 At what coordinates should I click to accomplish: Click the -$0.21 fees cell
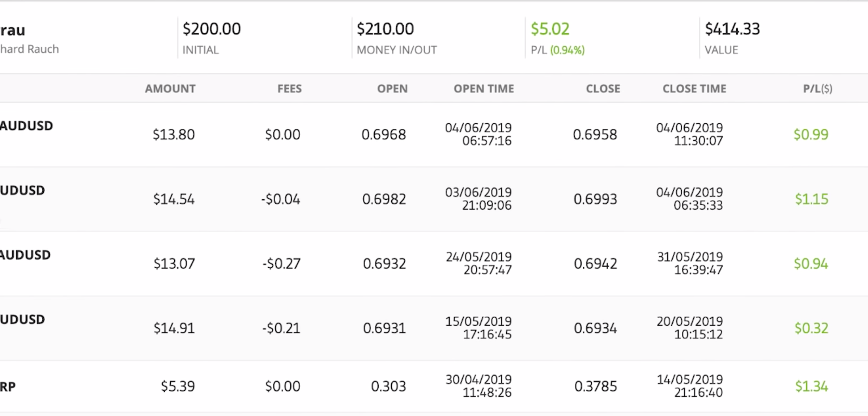(281, 328)
